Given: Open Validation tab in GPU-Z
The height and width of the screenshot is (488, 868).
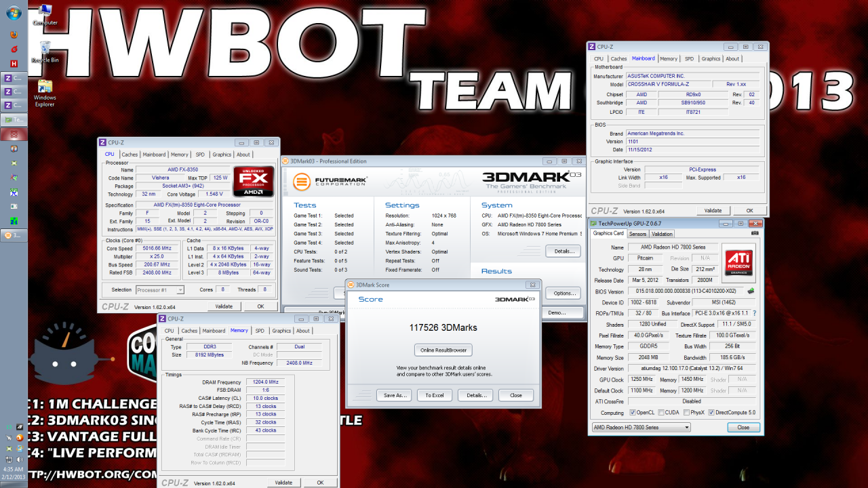Looking at the screenshot, I should point(662,234).
